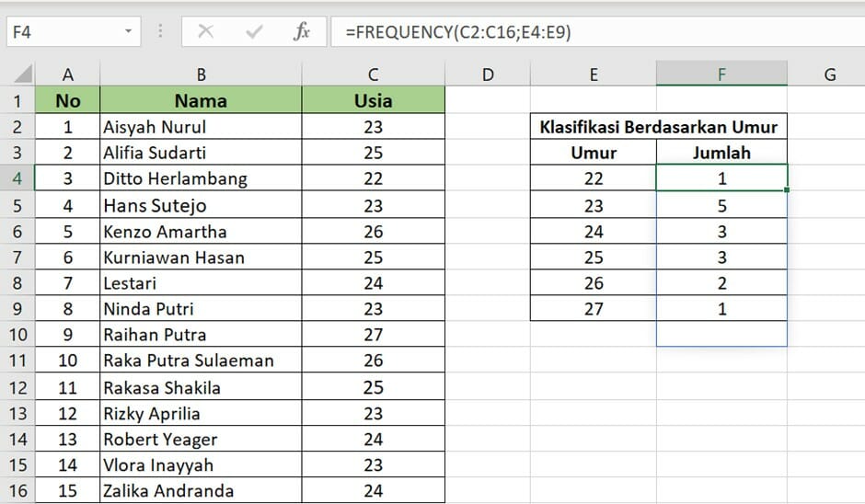Click the Klasifikasi Berdasarkan Umur title cell

[659, 127]
